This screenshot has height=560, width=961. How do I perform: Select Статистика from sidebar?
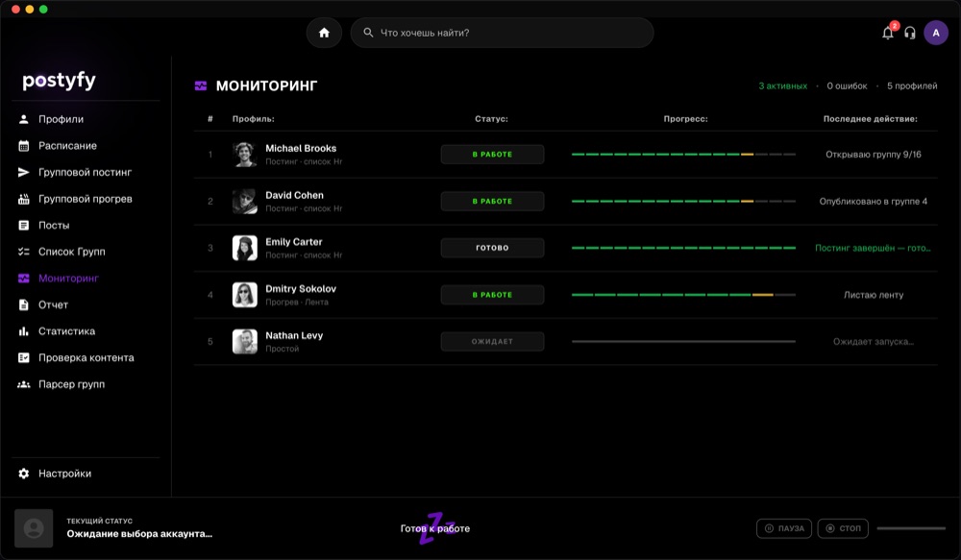67,330
